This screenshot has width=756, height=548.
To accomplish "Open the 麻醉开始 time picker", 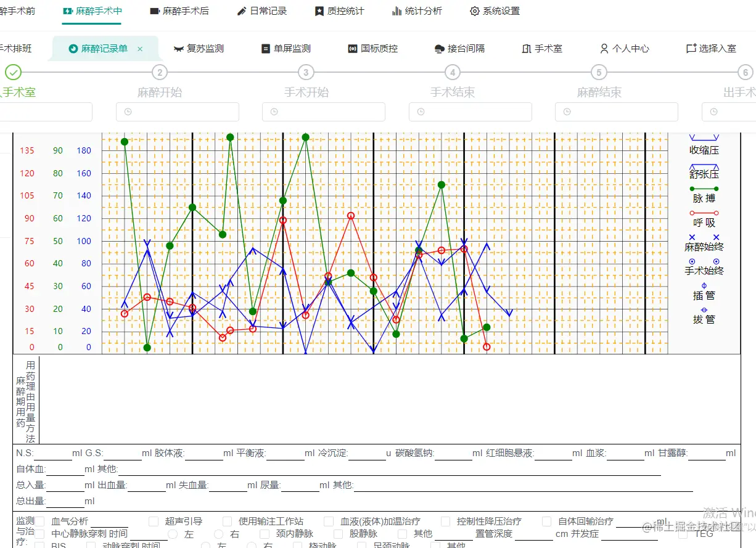I will coord(177,112).
